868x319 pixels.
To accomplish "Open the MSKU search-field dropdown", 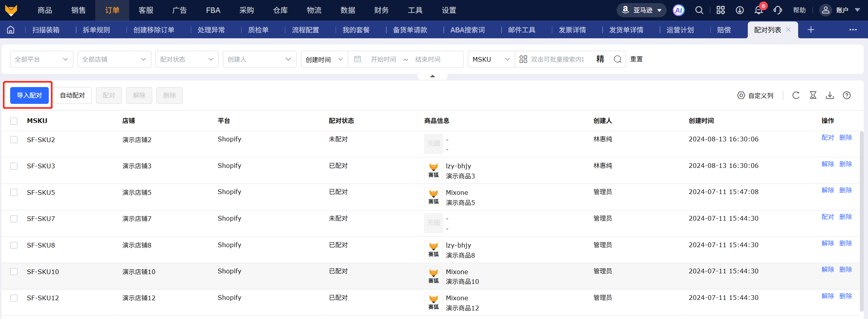I will tap(491, 59).
